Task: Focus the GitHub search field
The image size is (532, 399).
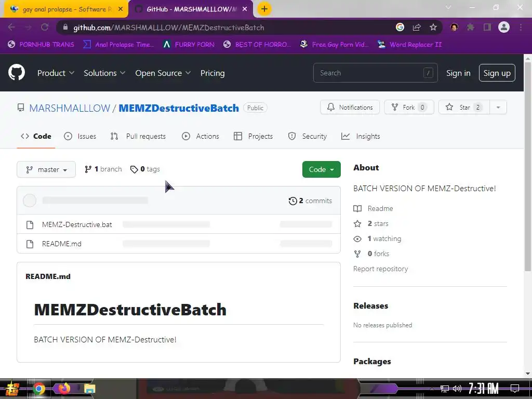Action: tap(375, 73)
